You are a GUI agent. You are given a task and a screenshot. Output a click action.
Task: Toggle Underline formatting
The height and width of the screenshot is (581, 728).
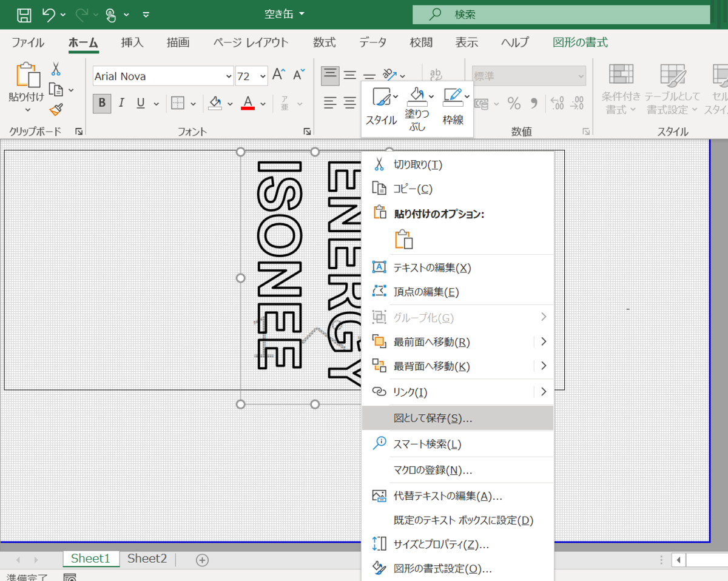(x=141, y=104)
